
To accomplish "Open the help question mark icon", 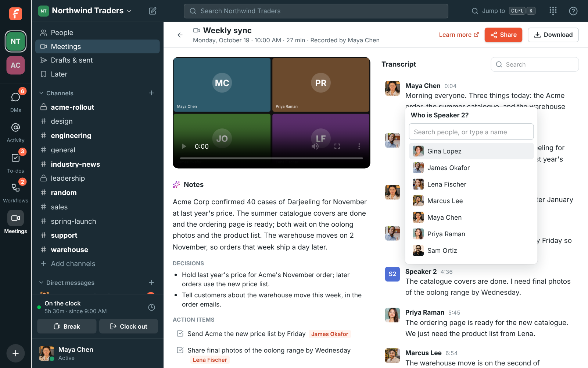I will click(x=573, y=11).
